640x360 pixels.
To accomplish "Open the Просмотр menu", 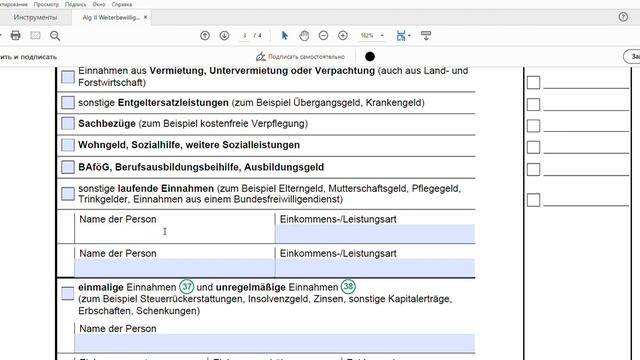I will 46,4.
